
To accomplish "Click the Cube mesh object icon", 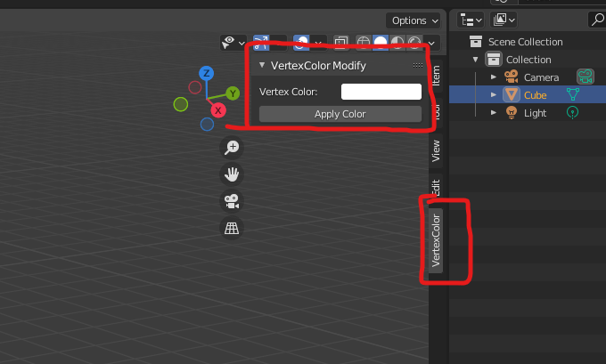I will [x=512, y=94].
